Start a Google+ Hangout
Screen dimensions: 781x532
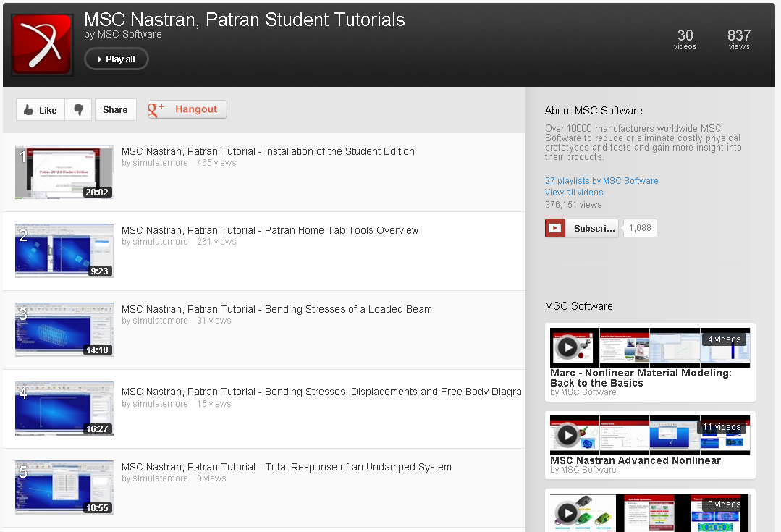click(187, 109)
